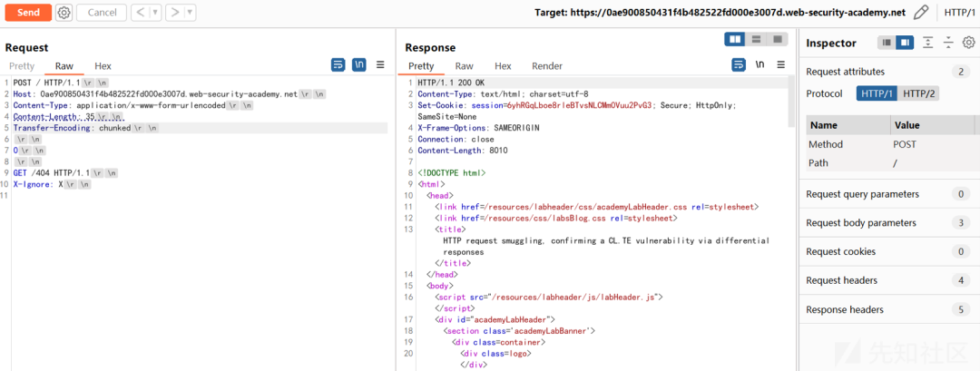The image size is (980, 371).
Task: Switch Response view to Raw tab
Action: tap(465, 66)
